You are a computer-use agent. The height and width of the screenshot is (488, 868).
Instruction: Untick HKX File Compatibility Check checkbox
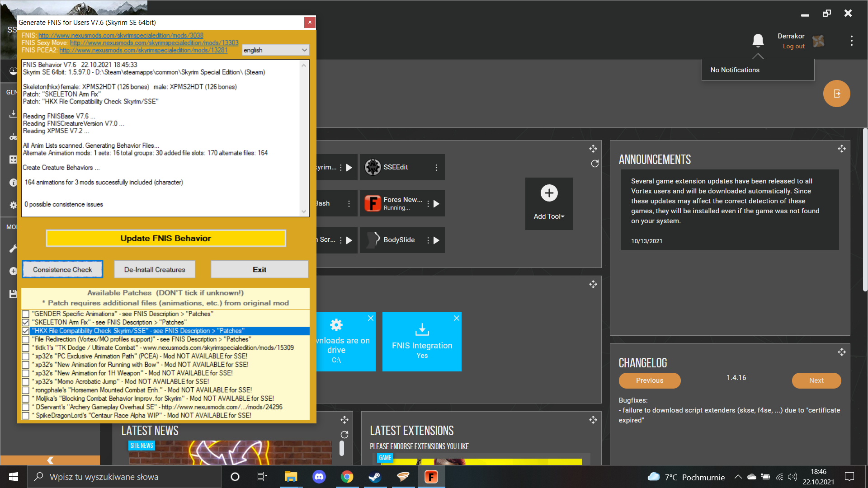(26, 331)
